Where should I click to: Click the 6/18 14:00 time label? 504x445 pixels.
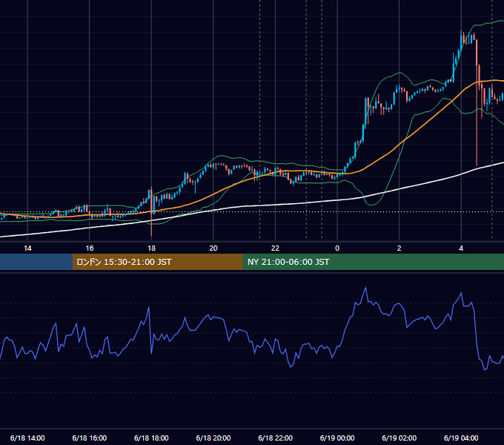click(x=27, y=438)
